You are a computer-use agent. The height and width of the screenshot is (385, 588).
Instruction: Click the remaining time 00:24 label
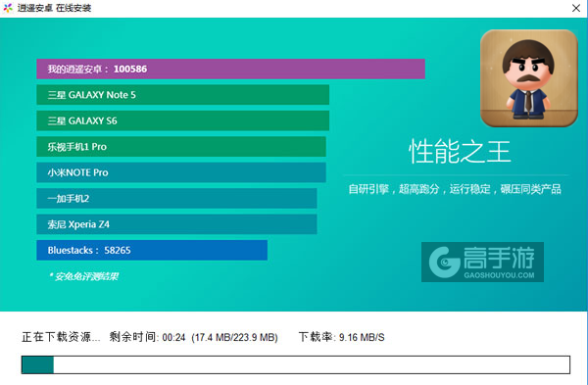pyautogui.click(x=147, y=337)
